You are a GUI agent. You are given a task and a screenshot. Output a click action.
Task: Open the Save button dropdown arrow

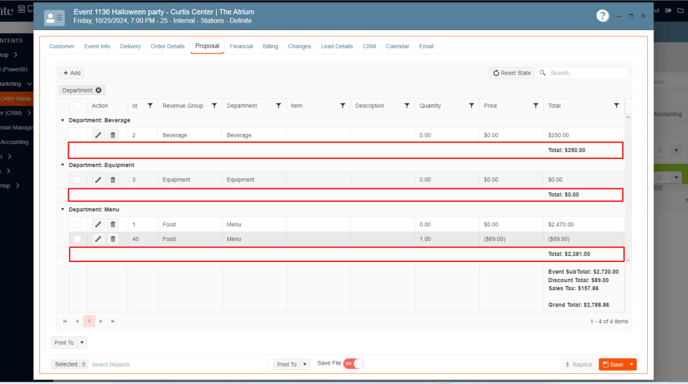pos(631,365)
